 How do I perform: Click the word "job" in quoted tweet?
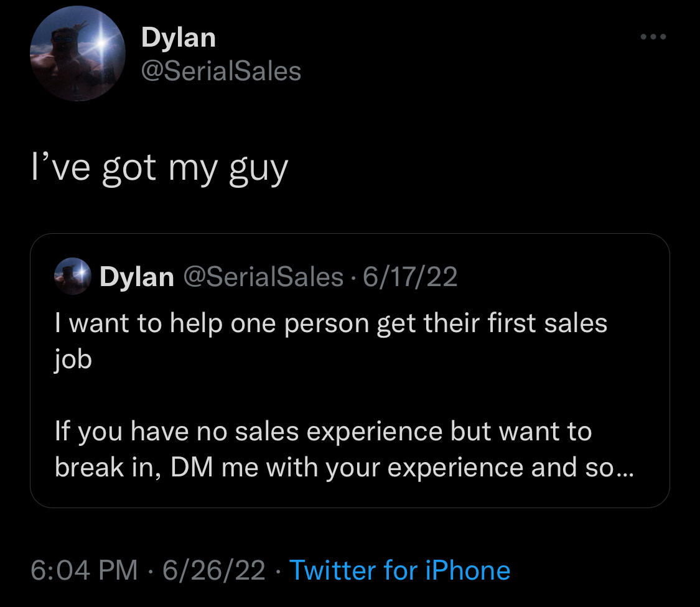(73, 359)
